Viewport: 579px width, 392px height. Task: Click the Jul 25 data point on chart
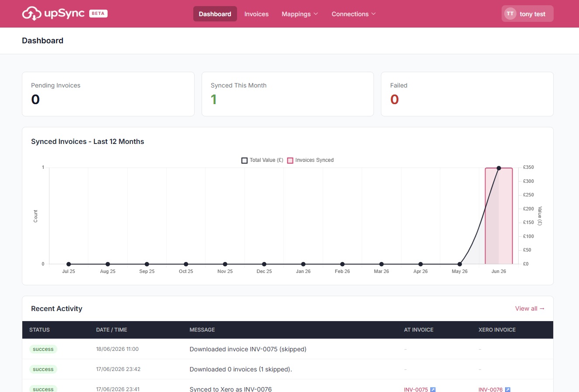(69, 264)
